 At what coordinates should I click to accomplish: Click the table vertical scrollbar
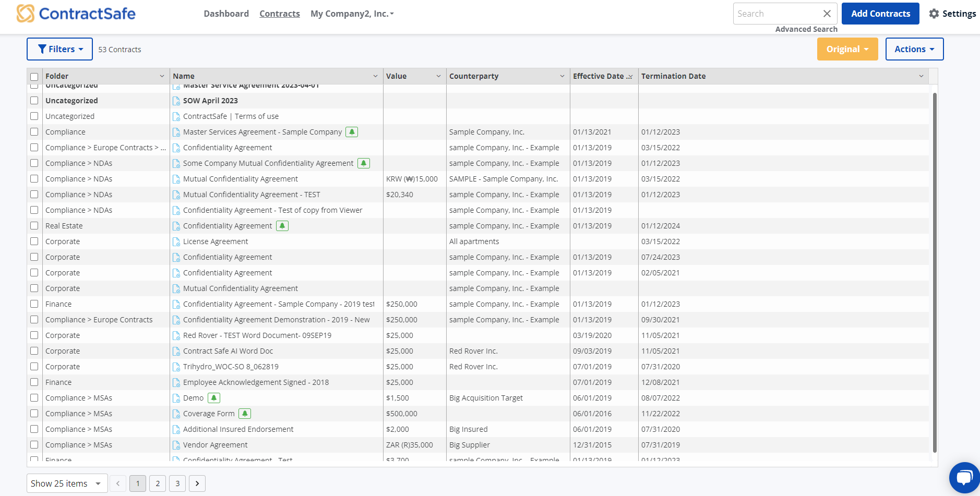935,272
